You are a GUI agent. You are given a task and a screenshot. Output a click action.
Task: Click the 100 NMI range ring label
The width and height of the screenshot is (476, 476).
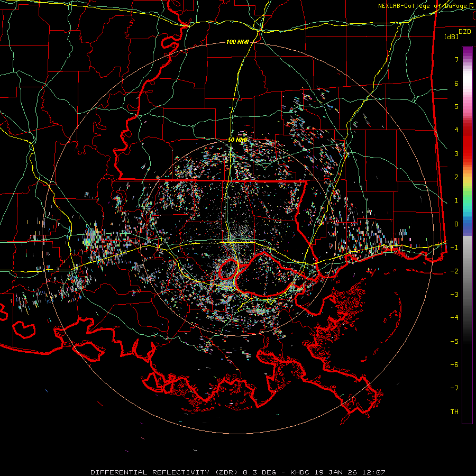click(x=237, y=42)
